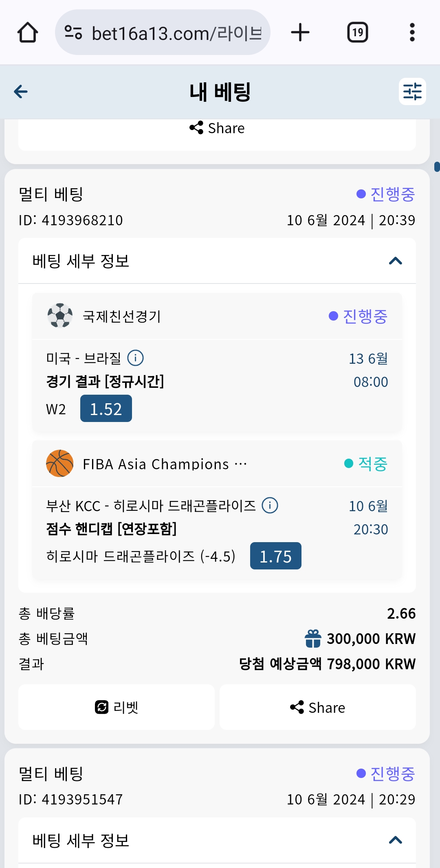Tap the site info icon in the address bar

pos(73,33)
